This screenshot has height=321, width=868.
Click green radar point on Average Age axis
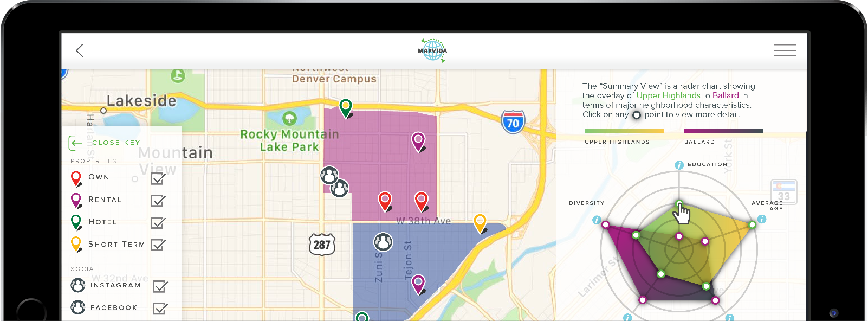tap(752, 224)
